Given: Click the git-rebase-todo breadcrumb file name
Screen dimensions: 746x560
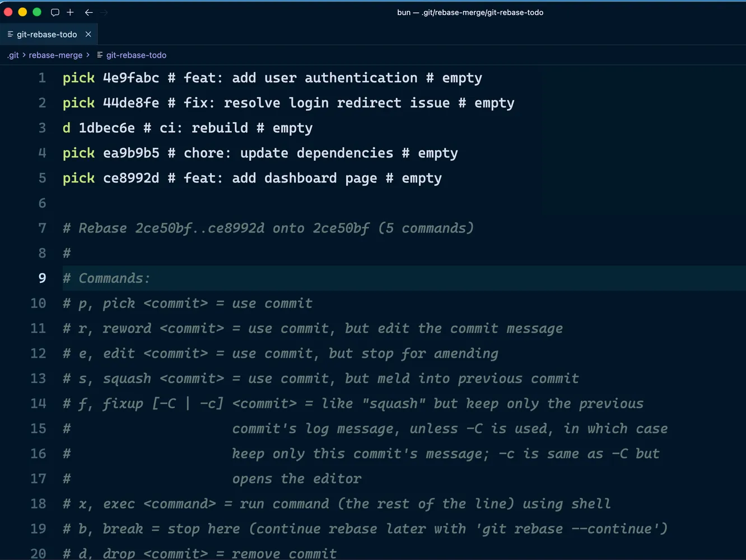Looking at the screenshot, I should coord(136,55).
